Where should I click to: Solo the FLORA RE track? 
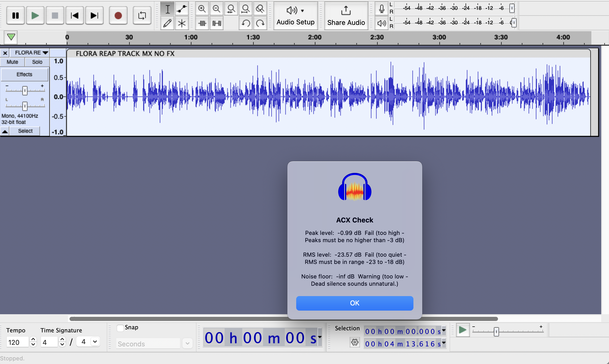click(37, 62)
